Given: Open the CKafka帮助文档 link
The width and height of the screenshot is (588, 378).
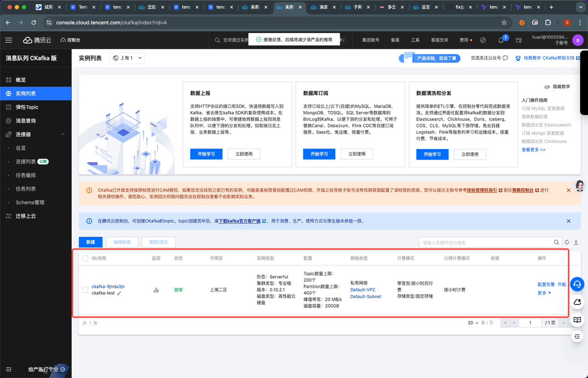Looking at the screenshot, I should 561,58.
